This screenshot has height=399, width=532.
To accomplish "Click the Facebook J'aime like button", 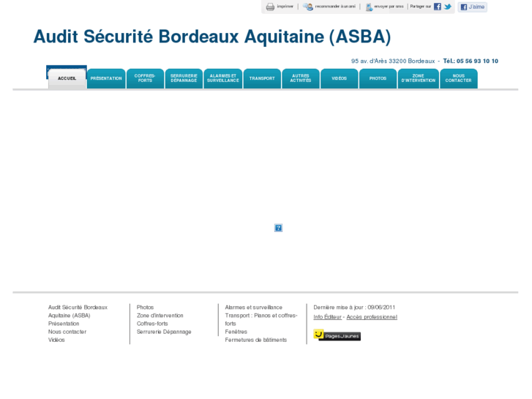I will tap(472, 7).
